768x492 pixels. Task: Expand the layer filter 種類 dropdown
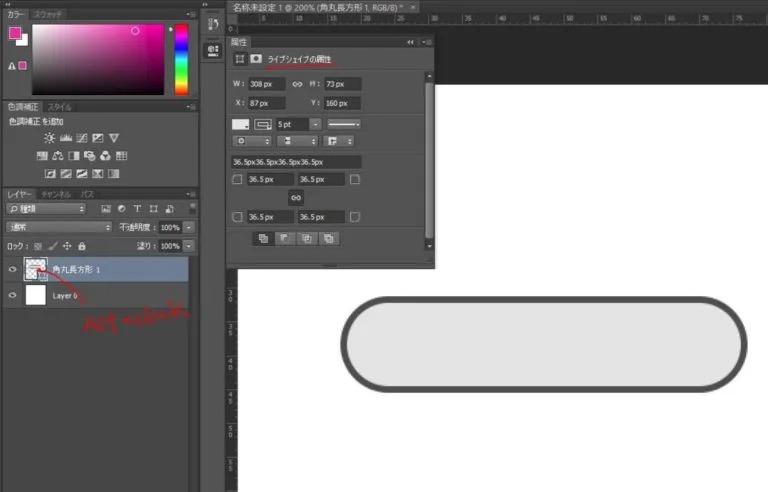coord(46,209)
